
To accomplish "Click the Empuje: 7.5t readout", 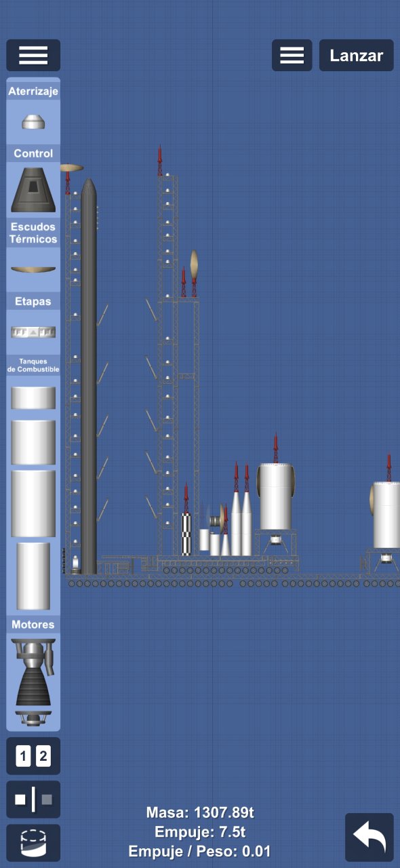I will click(200, 831).
